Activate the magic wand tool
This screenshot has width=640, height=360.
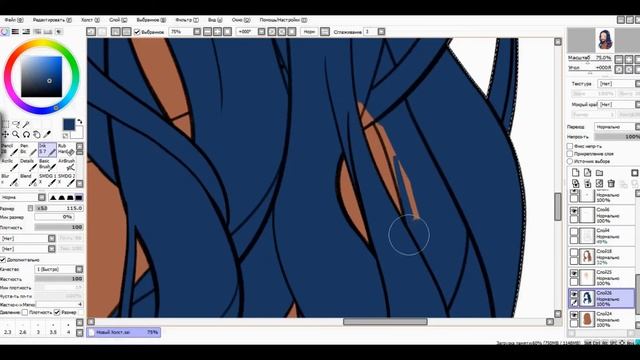26,124
